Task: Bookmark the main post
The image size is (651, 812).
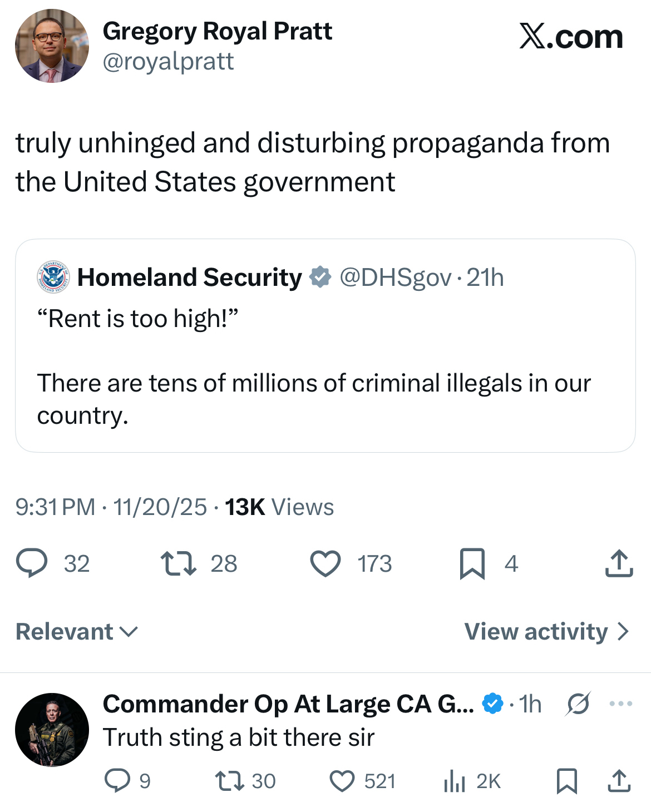Action: coord(472,563)
